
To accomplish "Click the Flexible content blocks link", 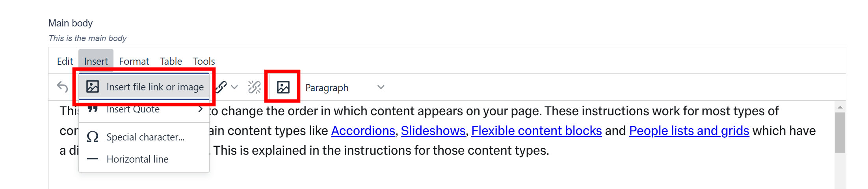I will [x=536, y=131].
